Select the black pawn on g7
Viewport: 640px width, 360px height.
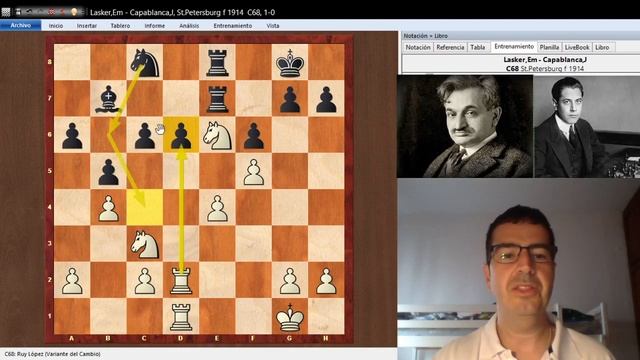click(290, 99)
